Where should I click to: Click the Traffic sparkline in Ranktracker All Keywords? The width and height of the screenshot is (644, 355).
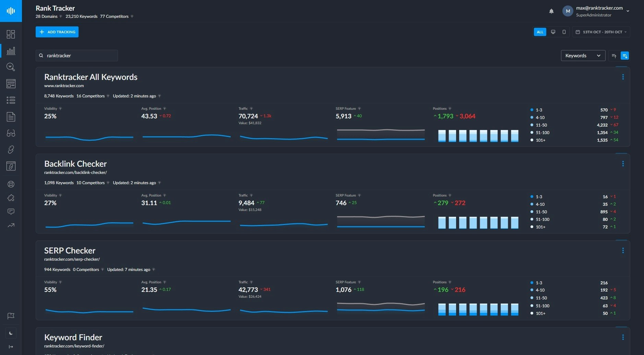pyautogui.click(x=284, y=138)
